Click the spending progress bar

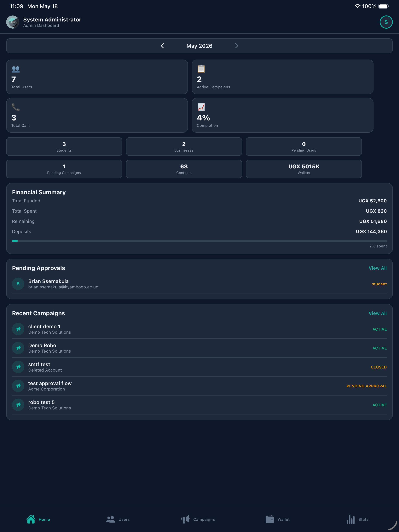click(x=199, y=241)
